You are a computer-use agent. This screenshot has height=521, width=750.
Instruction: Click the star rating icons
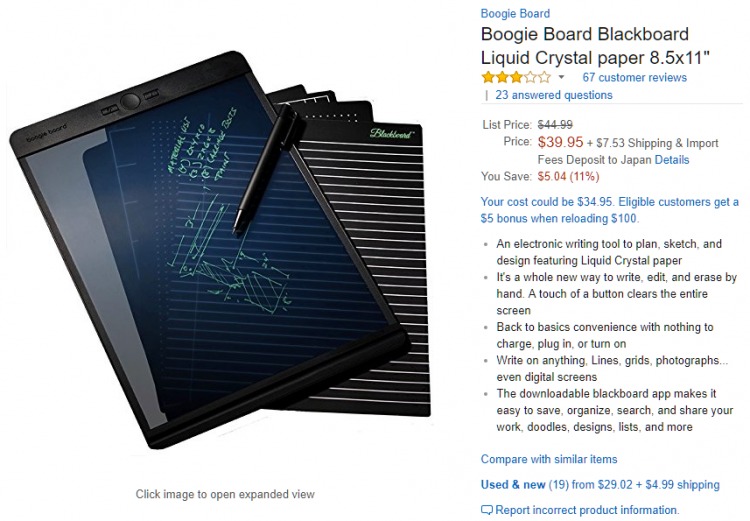click(x=516, y=77)
